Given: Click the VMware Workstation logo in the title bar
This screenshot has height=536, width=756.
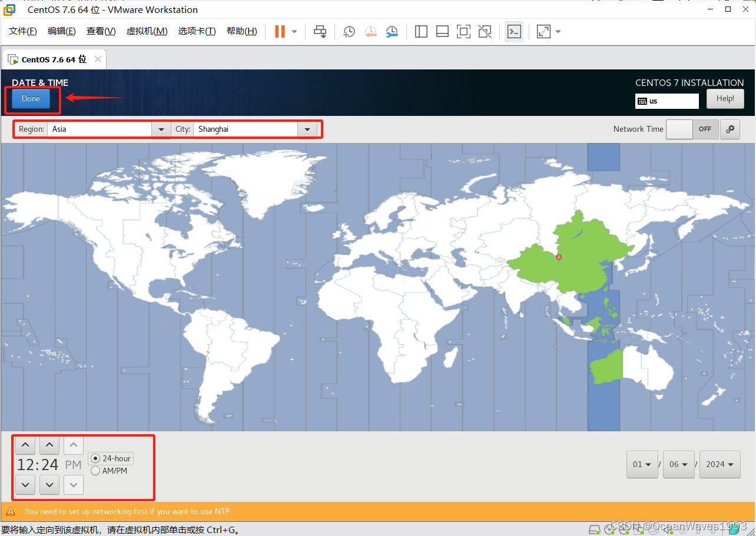Looking at the screenshot, I should 9,9.
